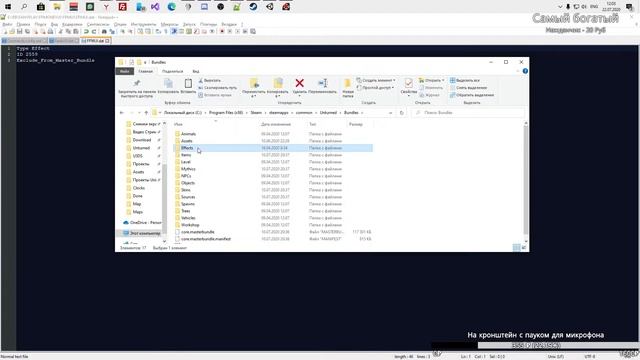This screenshot has height=360, width=640.
Task: Switch to Large icons view in Explorer status bar
Action: pos(524,247)
